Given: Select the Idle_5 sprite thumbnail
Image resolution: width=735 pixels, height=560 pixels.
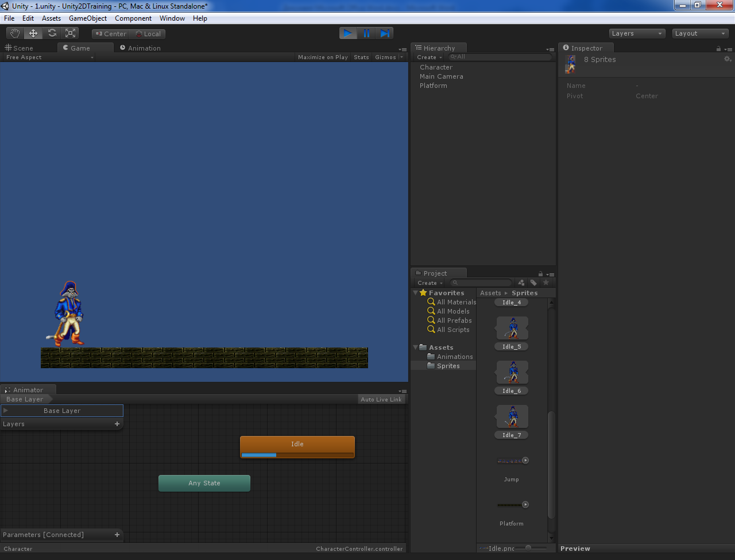Looking at the screenshot, I should coord(512,328).
